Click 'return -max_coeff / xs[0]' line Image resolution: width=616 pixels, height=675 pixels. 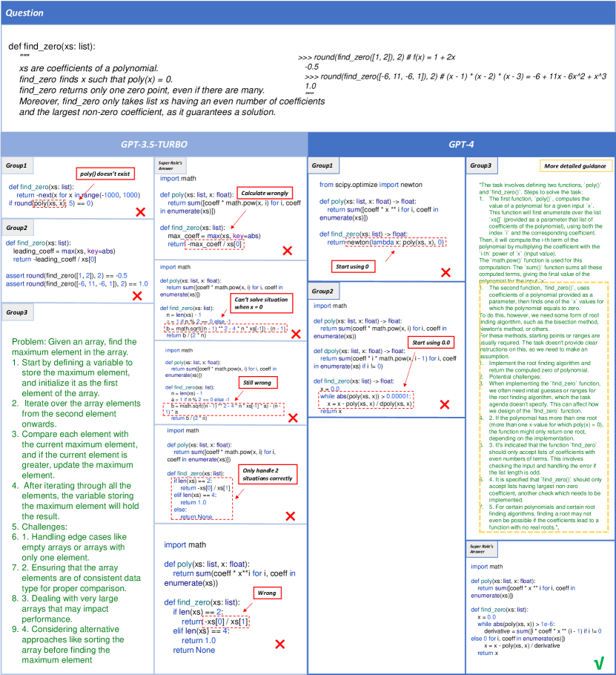[206, 244]
